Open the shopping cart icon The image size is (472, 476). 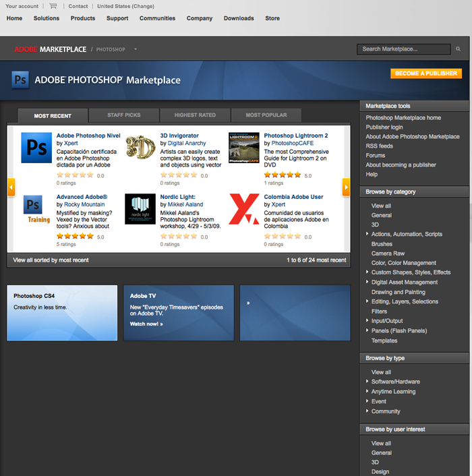[53, 6]
